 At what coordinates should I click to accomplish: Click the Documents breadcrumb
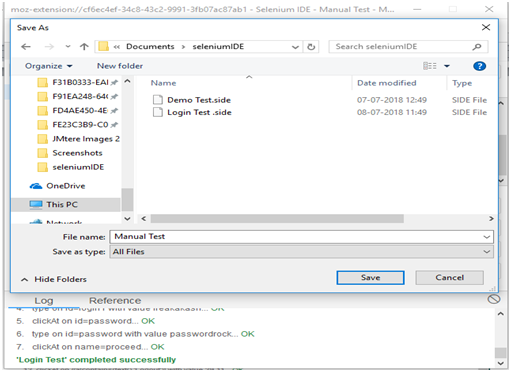click(x=150, y=47)
